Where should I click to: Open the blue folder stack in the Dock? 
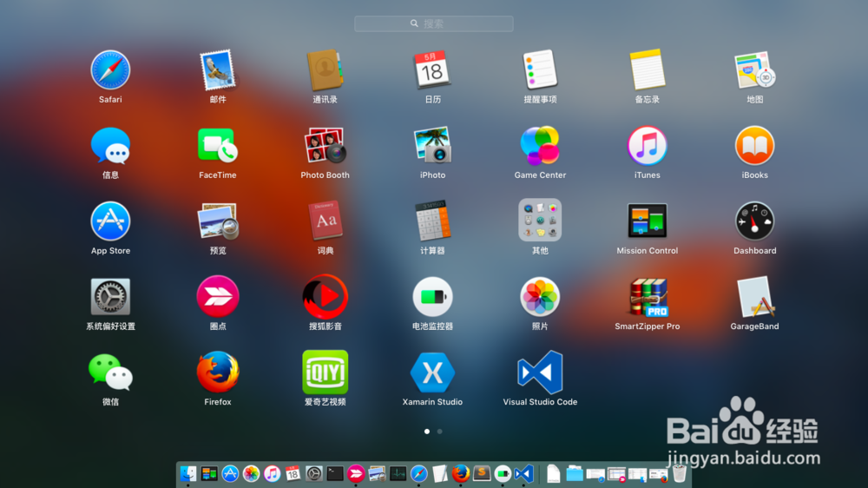click(575, 473)
